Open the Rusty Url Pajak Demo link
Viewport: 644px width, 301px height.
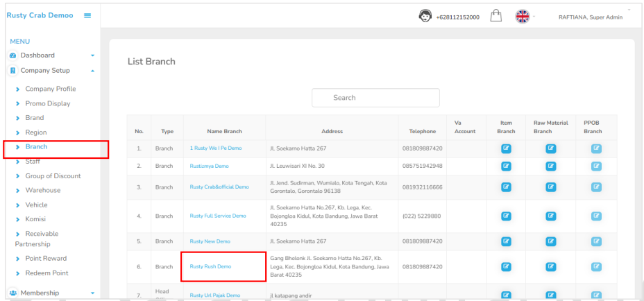point(214,295)
